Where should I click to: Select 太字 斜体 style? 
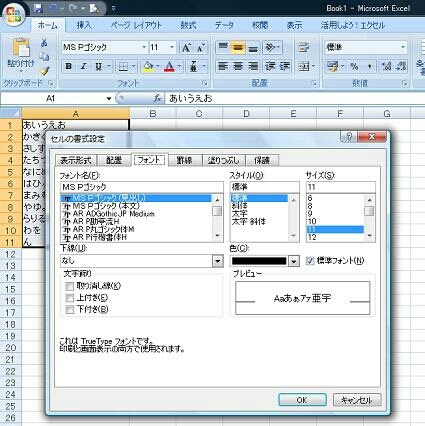[x=249, y=222]
